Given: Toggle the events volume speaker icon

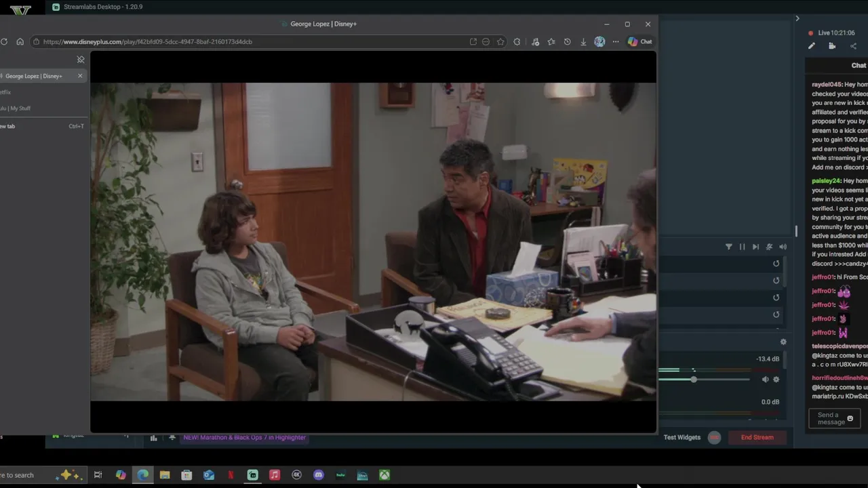Looking at the screenshot, I should [x=783, y=247].
